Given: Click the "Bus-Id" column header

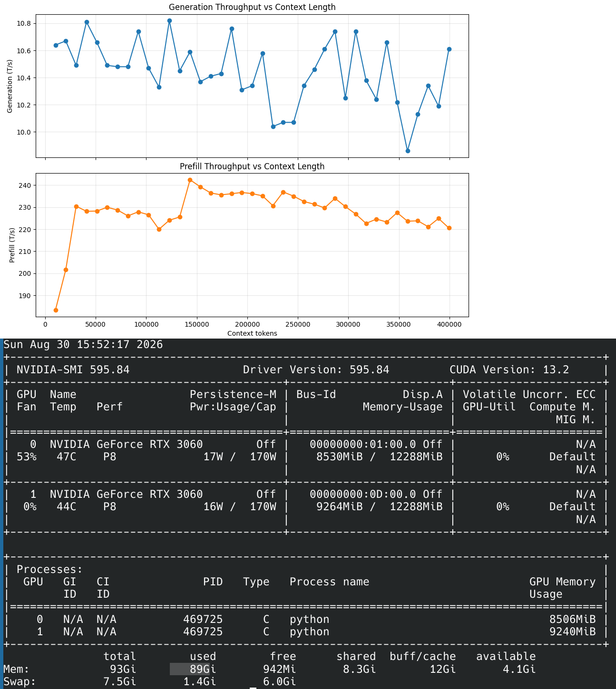Looking at the screenshot, I should (316, 395).
